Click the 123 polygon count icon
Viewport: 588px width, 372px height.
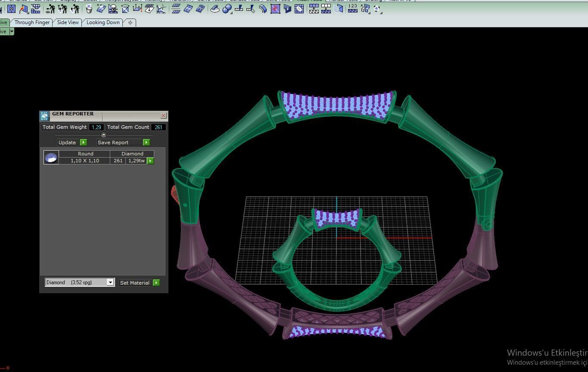353,9
